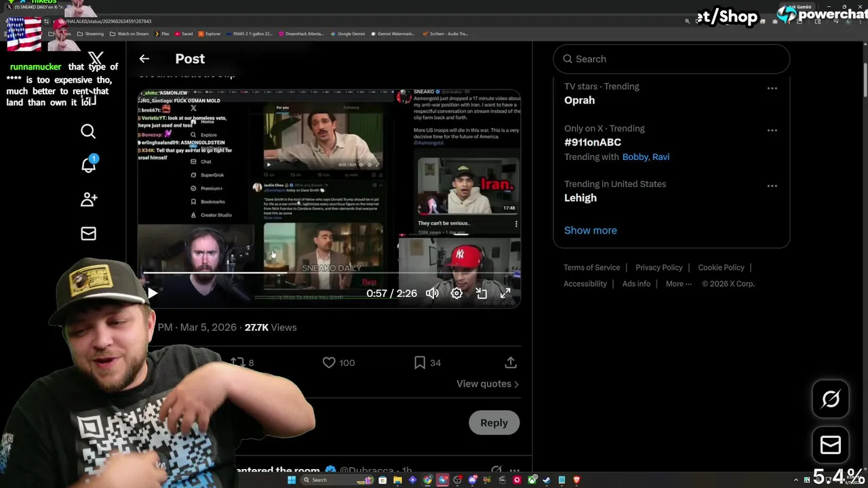Open View quotes link
The width and height of the screenshot is (868, 488).
point(488,384)
